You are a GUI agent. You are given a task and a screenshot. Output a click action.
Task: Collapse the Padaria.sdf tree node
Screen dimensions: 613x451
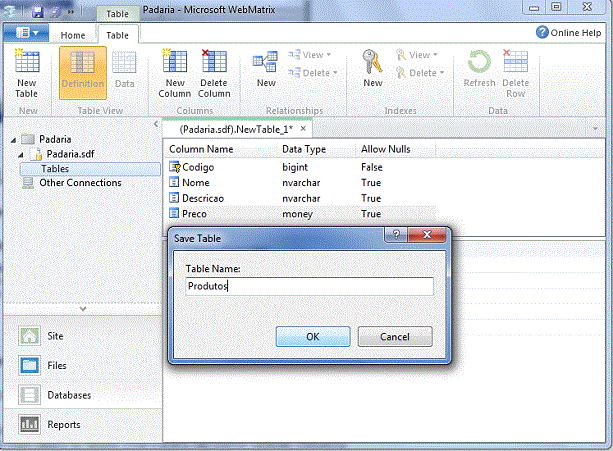click(x=21, y=155)
